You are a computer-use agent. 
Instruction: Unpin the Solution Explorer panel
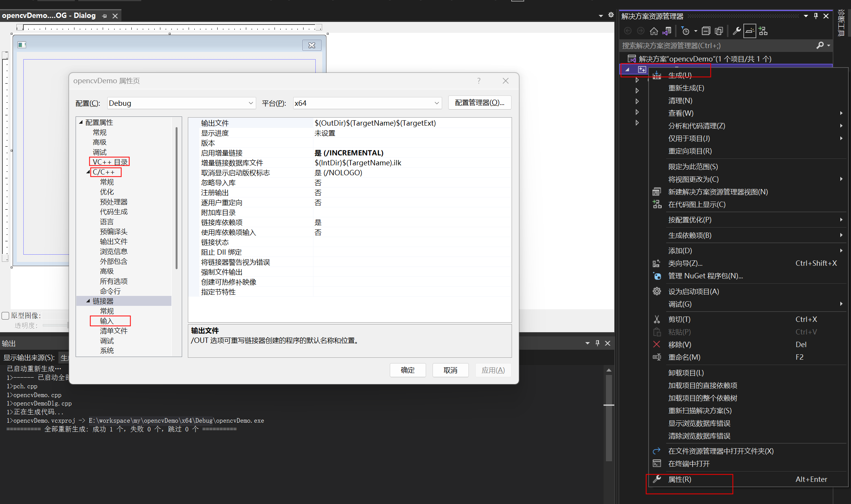816,16
